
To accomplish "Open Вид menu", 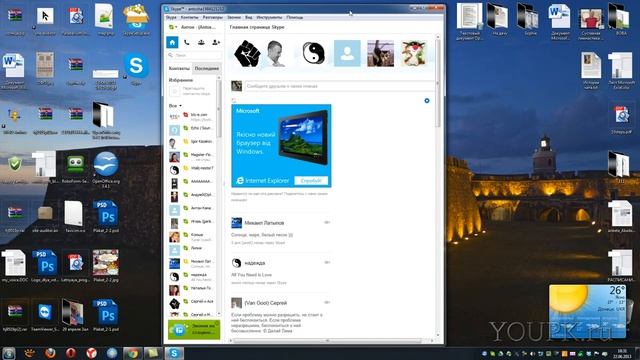I will coord(249,18).
